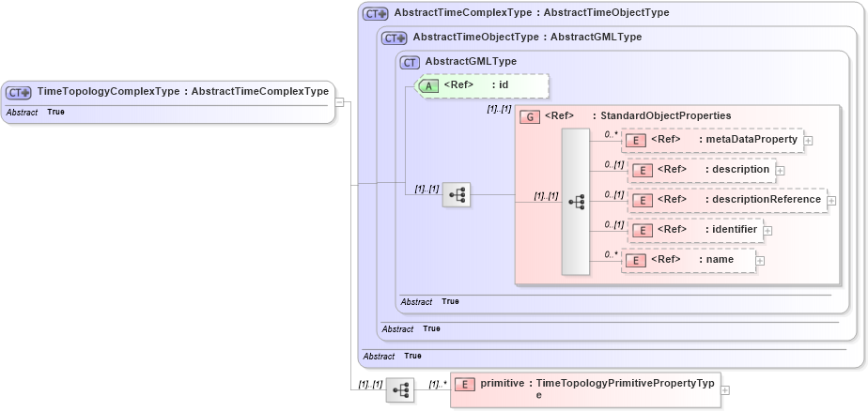Click the E icon of descriptionReference
Viewport: 868px width, 411px height.
643,200
